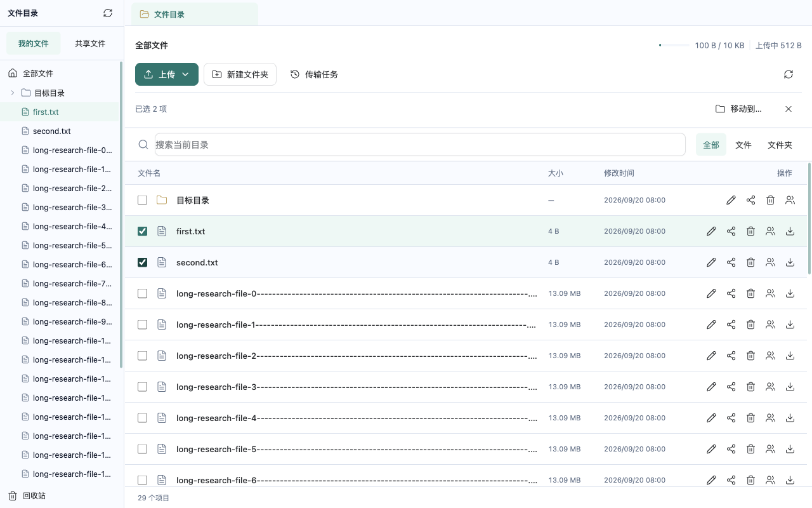Screen dimensions: 812x508
Task: Refresh the file list from main toolbar
Action: [x=789, y=74]
